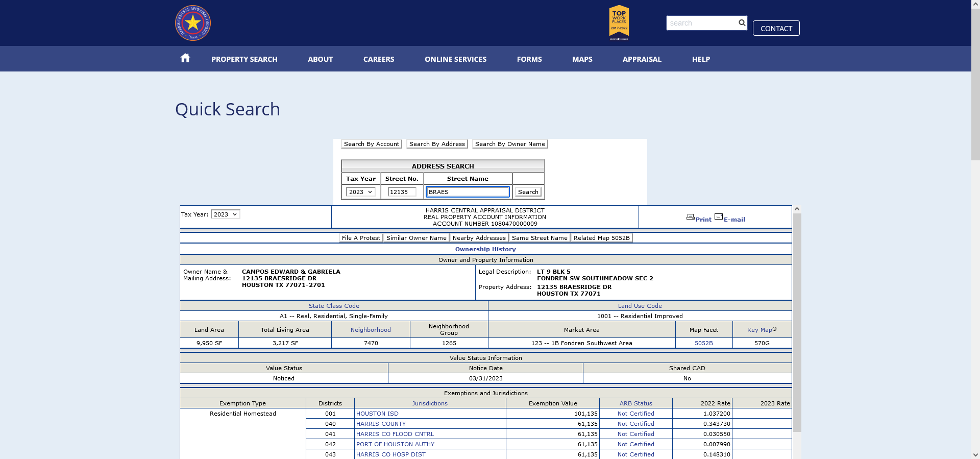Click the page scrollbar down arrow
This screenshot has width=980, height=459.
pyautogui.click(x=975, y=454)
